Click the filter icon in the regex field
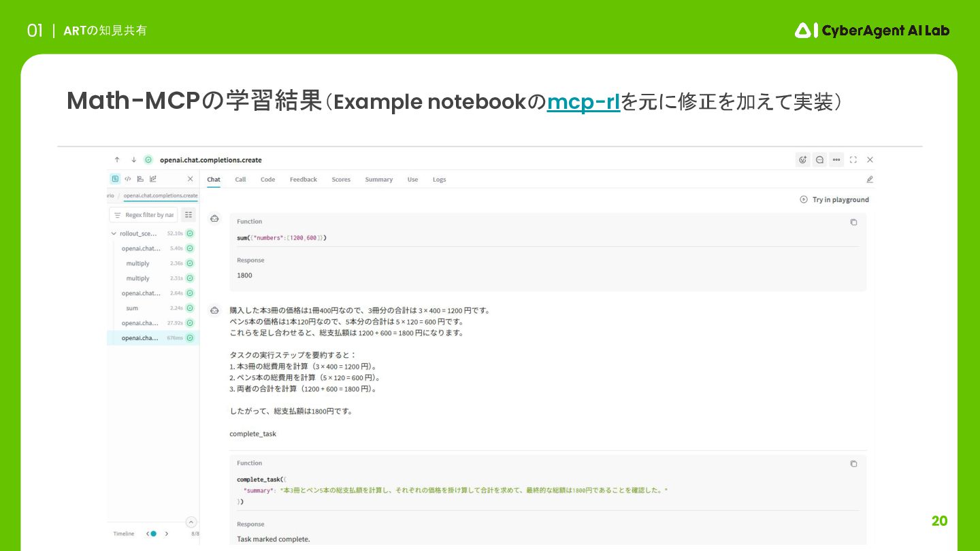The width and height of the screenshot is (980, 551). pos(117,215)
